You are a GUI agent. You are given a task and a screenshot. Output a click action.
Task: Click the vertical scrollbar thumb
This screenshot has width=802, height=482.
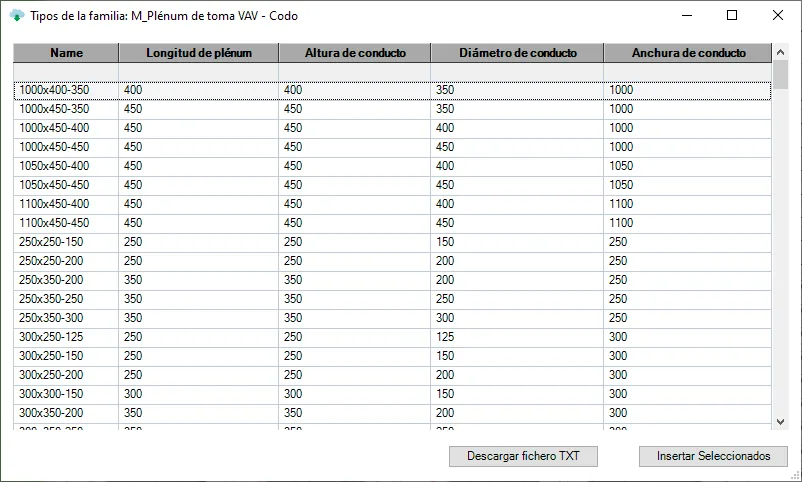[x=780, y=75]
